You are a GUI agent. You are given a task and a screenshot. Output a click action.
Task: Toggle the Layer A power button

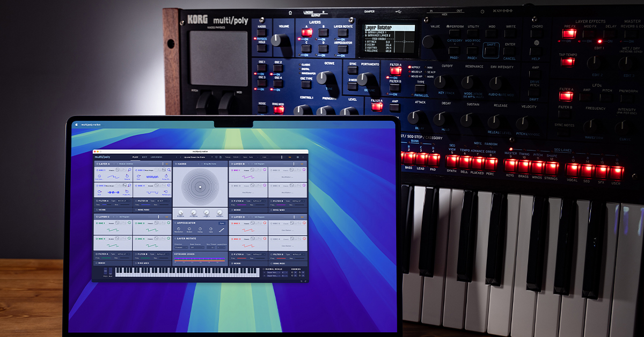pos(97,164)
